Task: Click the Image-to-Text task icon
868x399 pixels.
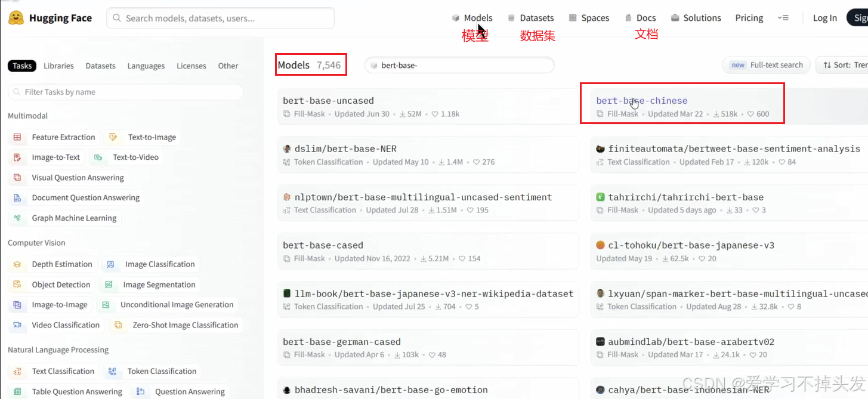Action: click(x=17, y=157)
